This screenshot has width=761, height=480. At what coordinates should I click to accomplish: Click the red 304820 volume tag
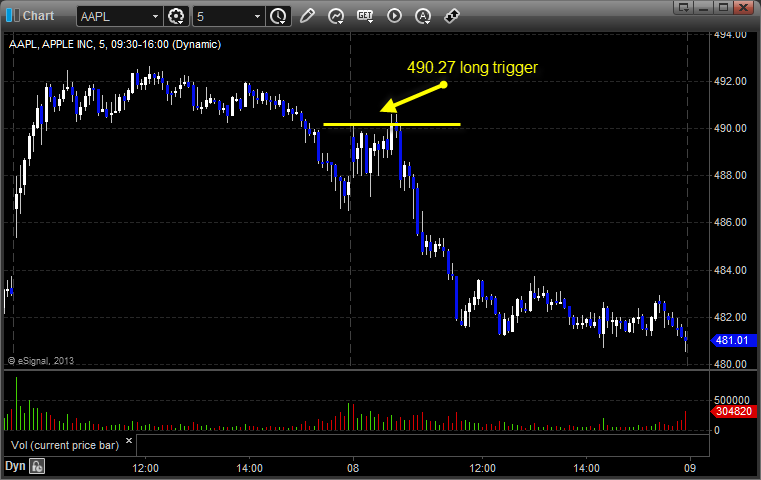(x=733, y=411)
